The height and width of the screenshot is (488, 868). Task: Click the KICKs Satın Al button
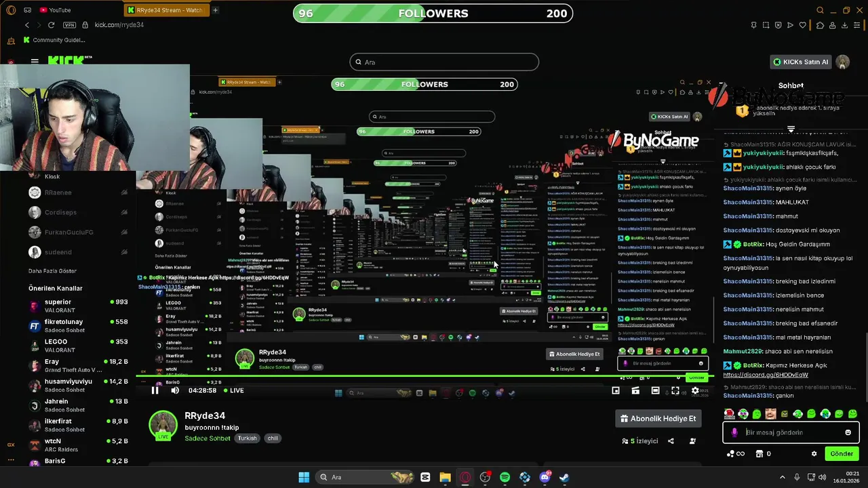(802, 62)
